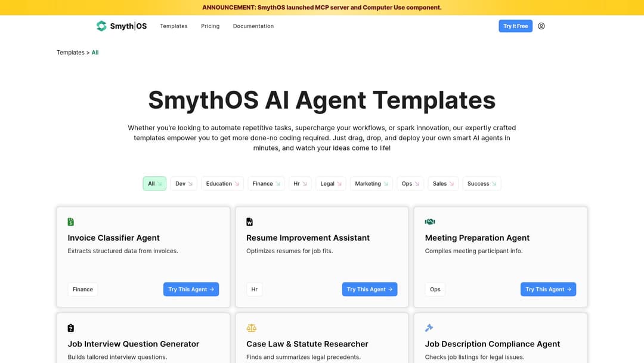644x363 pixels.
Task: Click the text "Builds tailored interview questions."
Action: point(117,357)
